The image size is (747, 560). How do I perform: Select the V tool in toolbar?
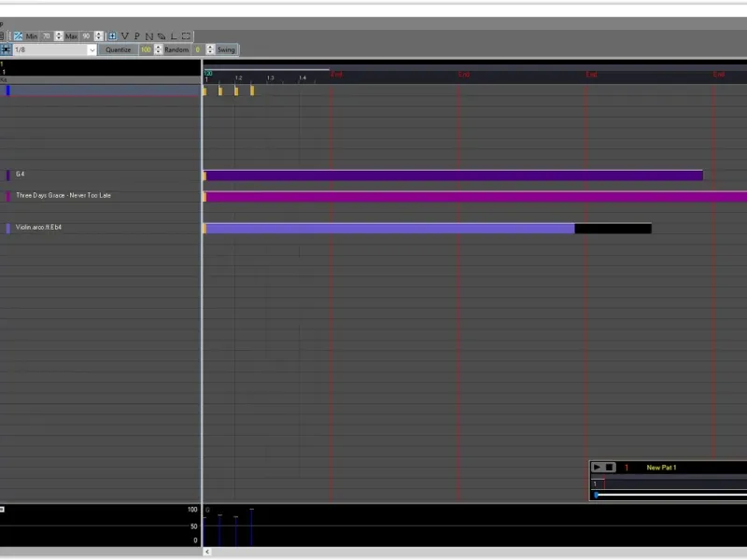[125, 36]
